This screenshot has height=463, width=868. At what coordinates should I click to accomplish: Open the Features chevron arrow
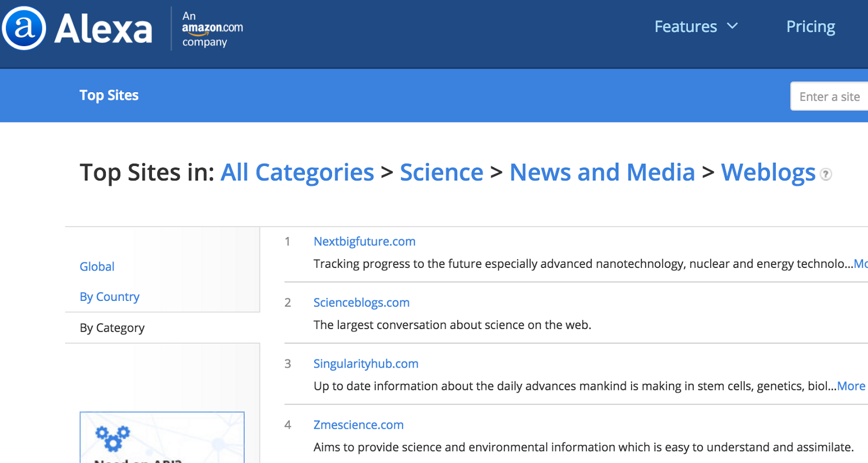pos(733,26)
